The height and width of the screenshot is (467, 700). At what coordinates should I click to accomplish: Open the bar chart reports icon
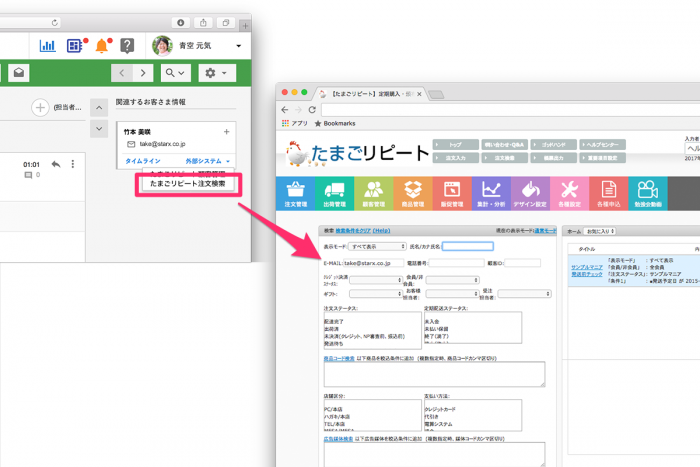pos(47,46)
